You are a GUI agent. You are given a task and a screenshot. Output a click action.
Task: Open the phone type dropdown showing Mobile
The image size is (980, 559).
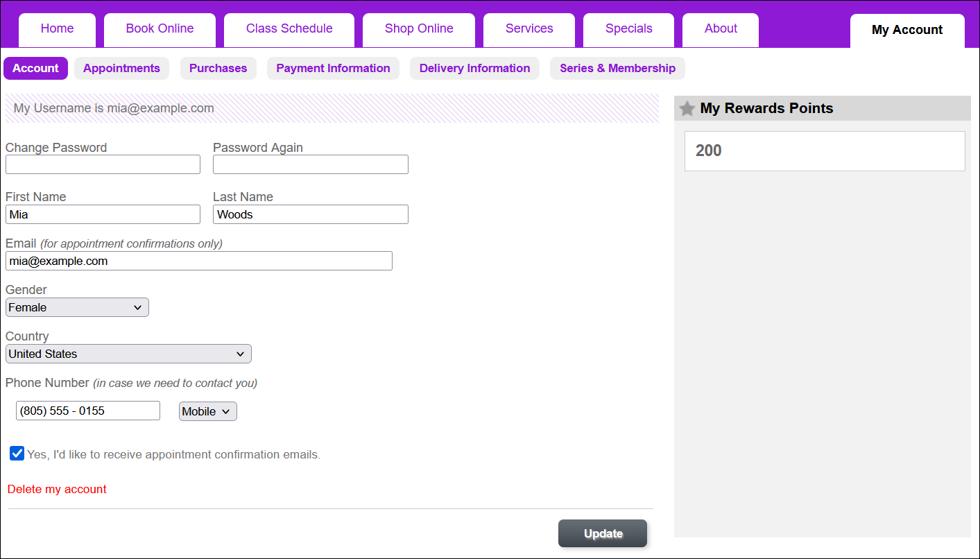(x=207, y=411)
